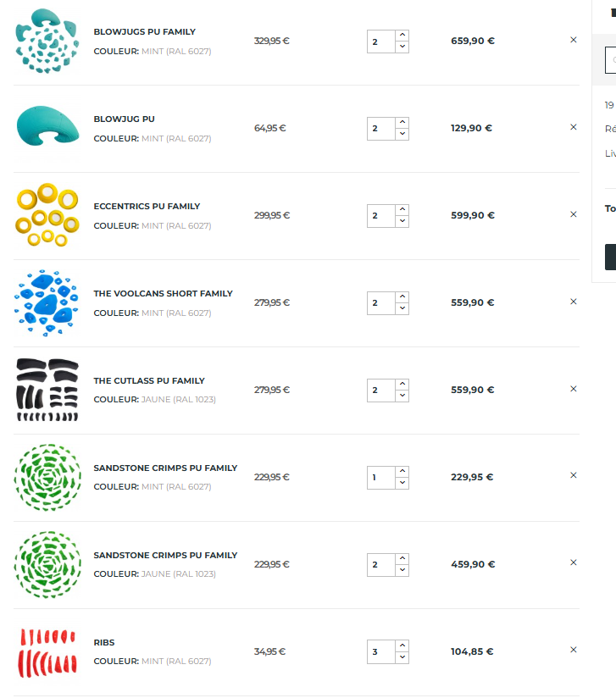Increase Eccentrics PU Family quantity
Viewport: 616px width, 698px height.
pos(402,210)
